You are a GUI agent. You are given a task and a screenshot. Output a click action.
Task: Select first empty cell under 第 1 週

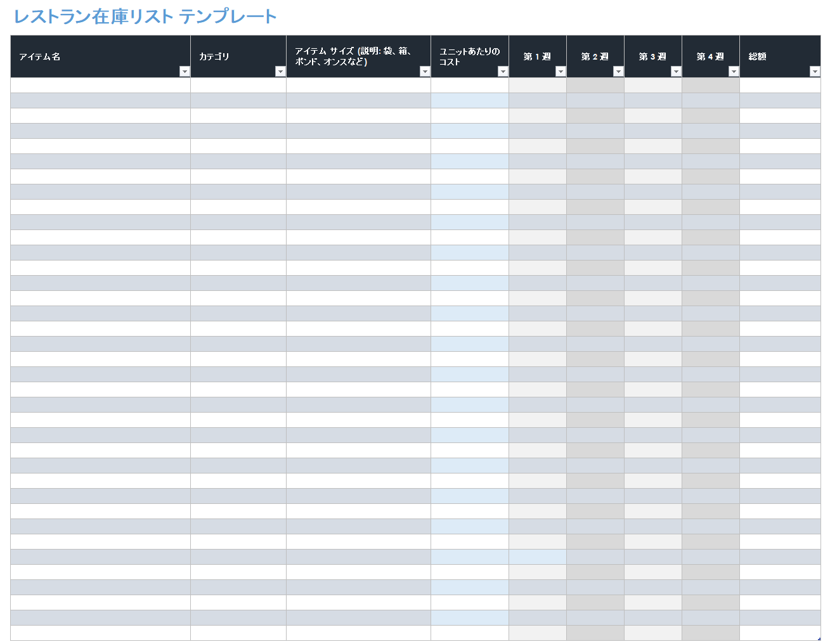pyautogui.click(x=537, y=86)
